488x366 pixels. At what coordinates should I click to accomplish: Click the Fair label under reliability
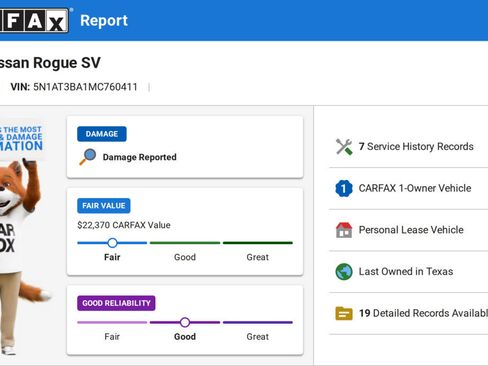112,337
